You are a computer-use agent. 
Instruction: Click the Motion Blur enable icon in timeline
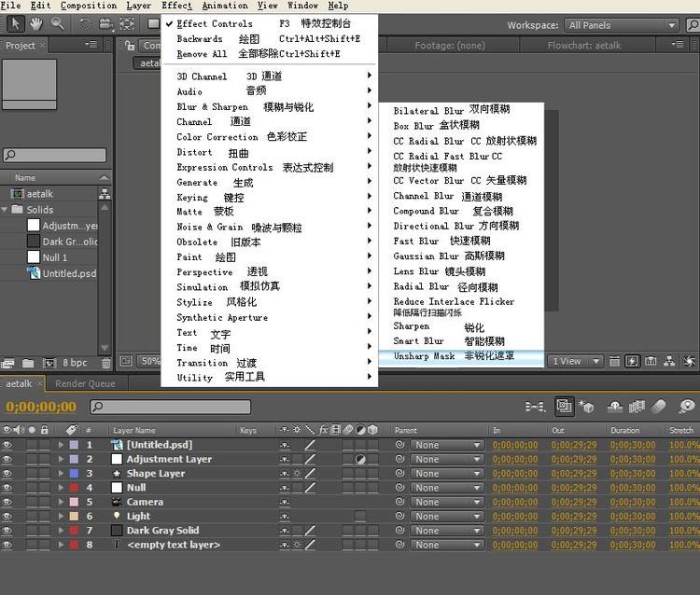pyautogui.click(x=659, y=407)
